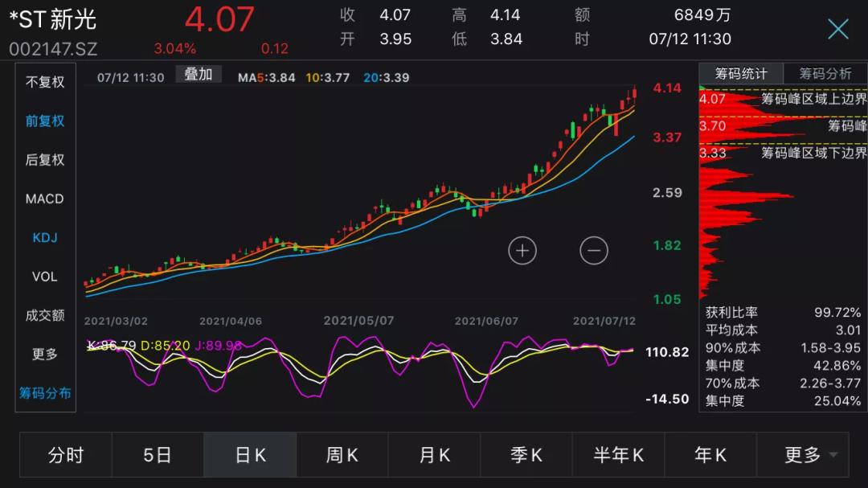Screen dimensions: 868x488
Task: Open the 筹码分析 tab
Action: (x=825, y=74)
